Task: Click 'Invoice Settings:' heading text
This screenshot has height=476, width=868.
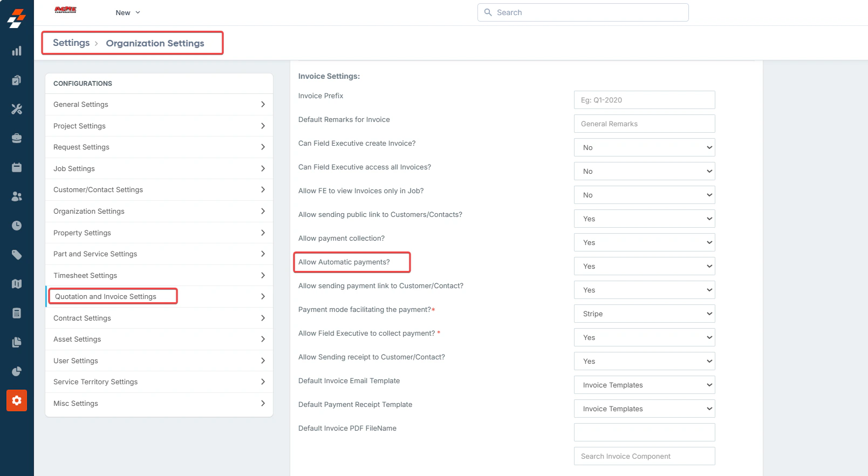Action: tap(329, 76)
